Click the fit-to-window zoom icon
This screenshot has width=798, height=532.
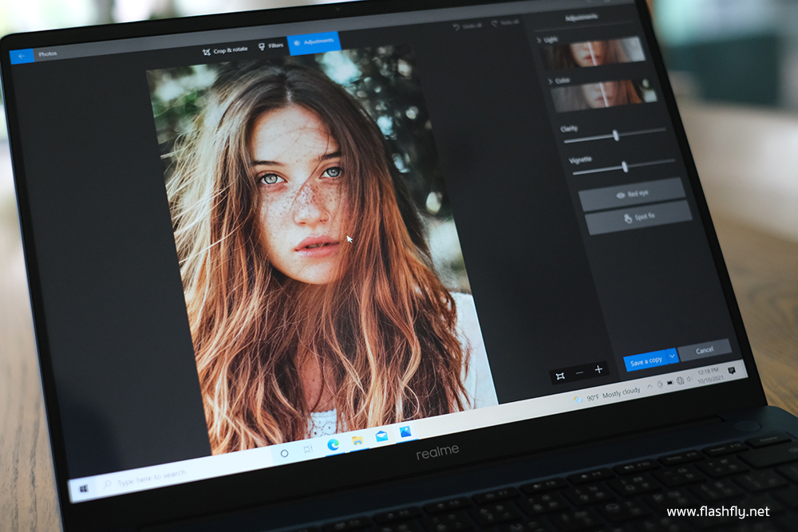(560, 375)
